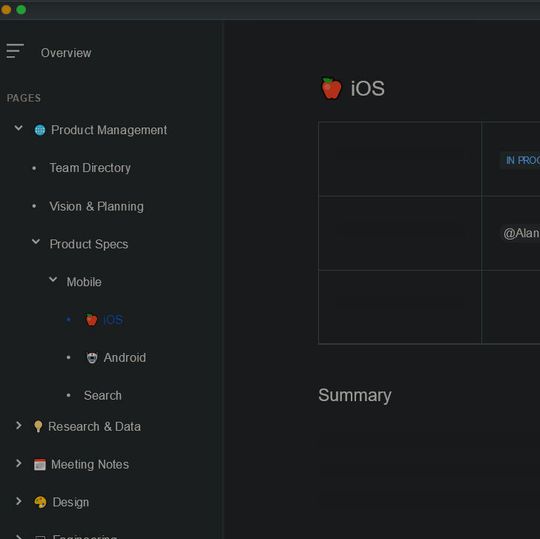Click the calendar icon beside Meeting Notes

[x=40, y=465]
